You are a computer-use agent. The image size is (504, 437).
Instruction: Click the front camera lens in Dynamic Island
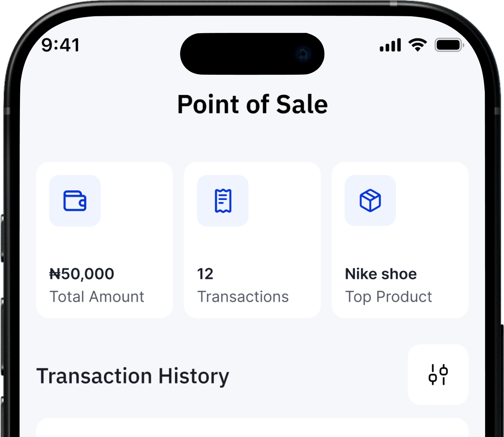303,53
